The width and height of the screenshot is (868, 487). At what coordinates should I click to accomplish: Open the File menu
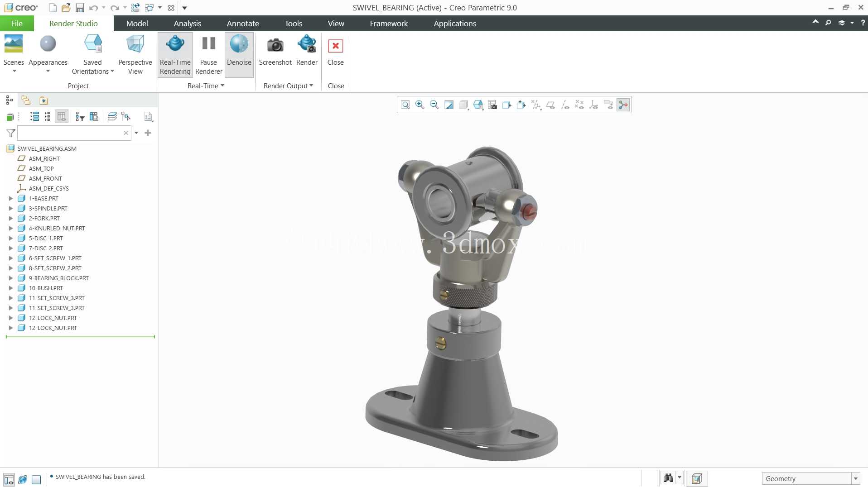(x=17, y=24)
